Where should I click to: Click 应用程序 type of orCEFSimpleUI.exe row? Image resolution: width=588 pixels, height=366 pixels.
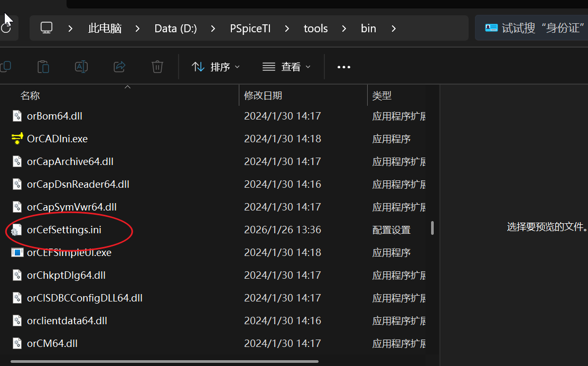[x=391, y=252]
